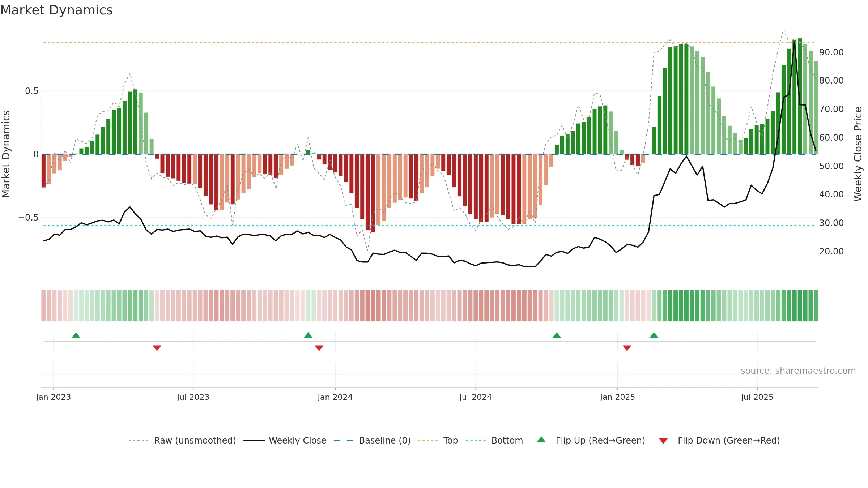Viewport: 868px width, 488px height.
Task: Select the green flip-up marker in Feb 2025
Action: (654, 335)
